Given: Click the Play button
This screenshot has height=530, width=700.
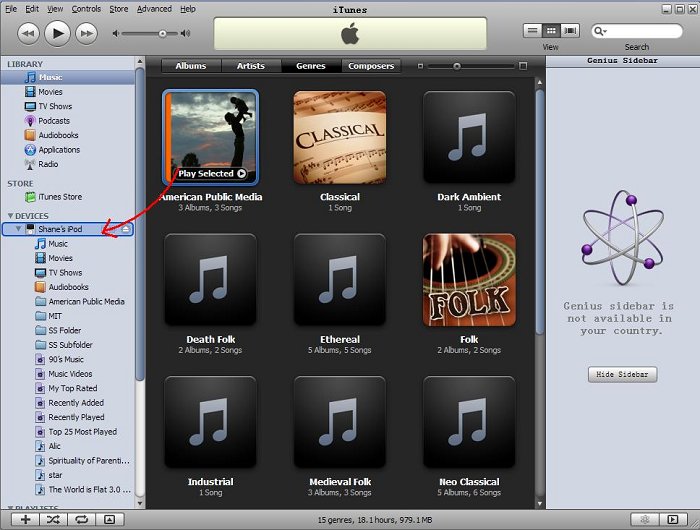Looking at the screenshot, I should click(58, 33).
